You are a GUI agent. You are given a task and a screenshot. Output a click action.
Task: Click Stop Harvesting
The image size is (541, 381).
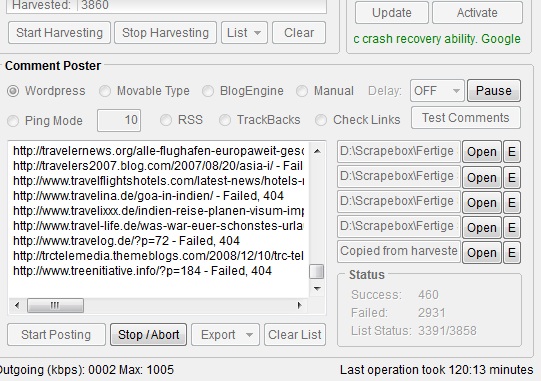(x=165, y=33)
